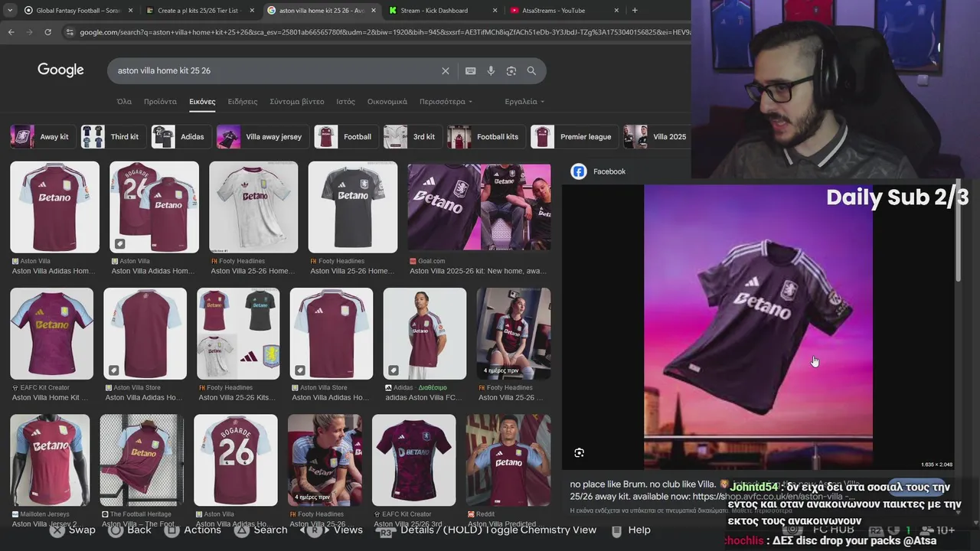
Task: Open EAFC Kit Creator home kit thumbnail
Action: coord(52,334)
